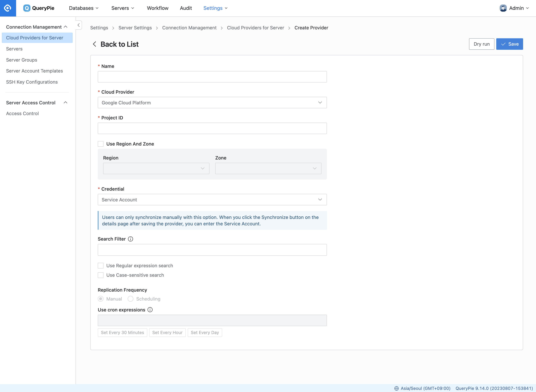Screen dimensions: 536x392
Task: Click the cron expressions input field
Action: tap(212, 320)
